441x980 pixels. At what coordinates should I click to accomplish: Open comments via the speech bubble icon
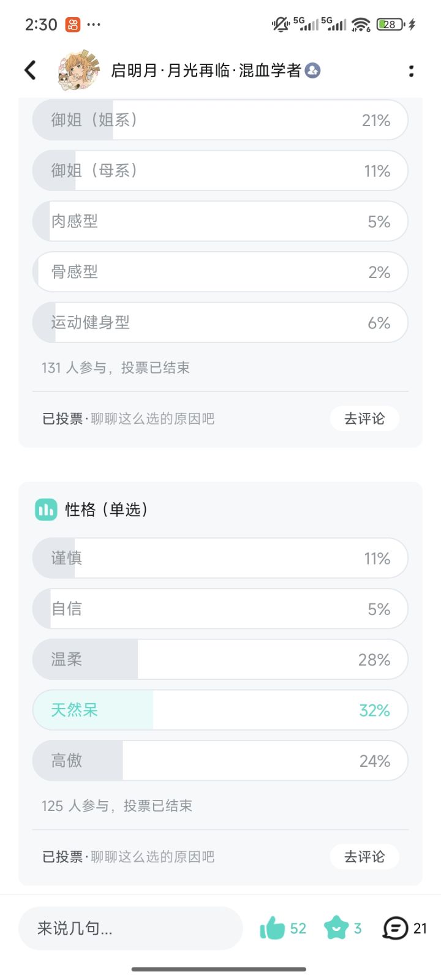click(x=395, y=928)
